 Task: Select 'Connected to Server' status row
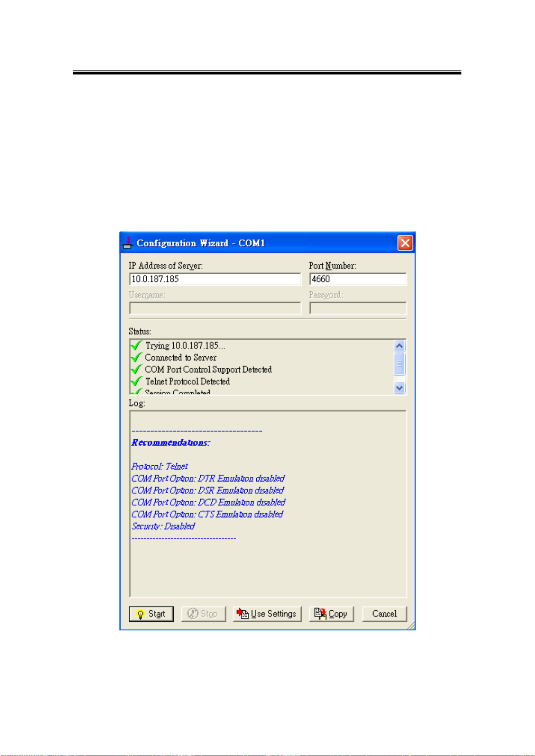pos(180,358)
